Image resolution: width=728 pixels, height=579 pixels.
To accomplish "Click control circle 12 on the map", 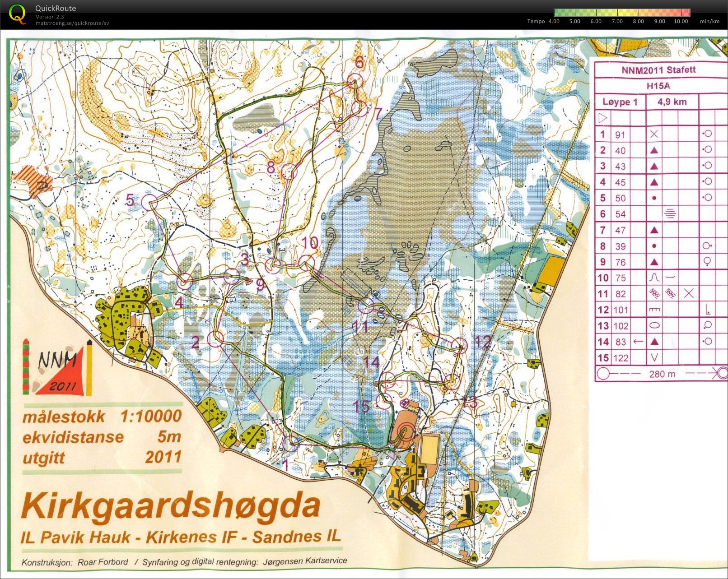I will [x=460, y=345].
